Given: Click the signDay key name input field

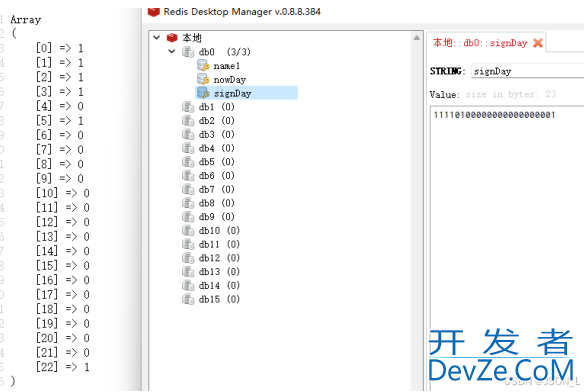Looking at the screenshot, I should pos(527,71).
